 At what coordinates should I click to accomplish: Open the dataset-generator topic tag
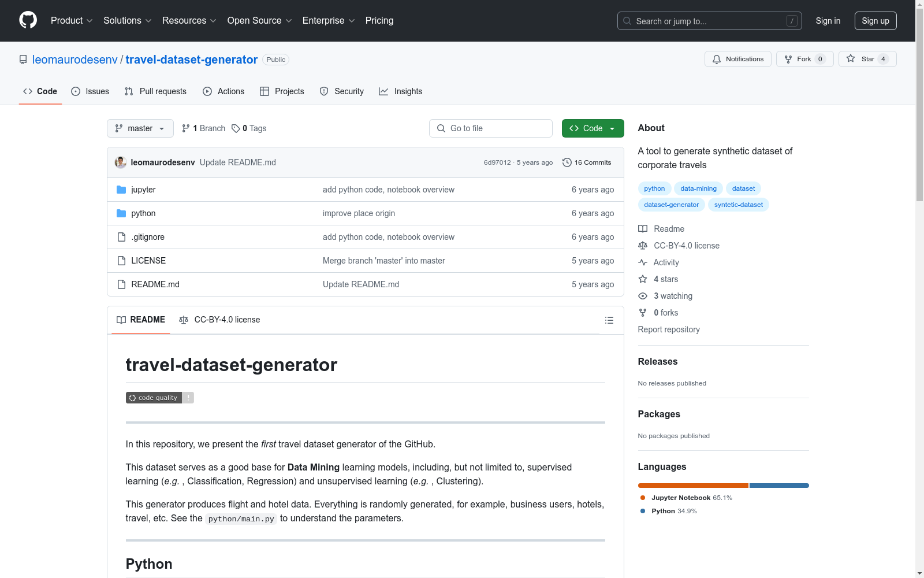[672, 205]
